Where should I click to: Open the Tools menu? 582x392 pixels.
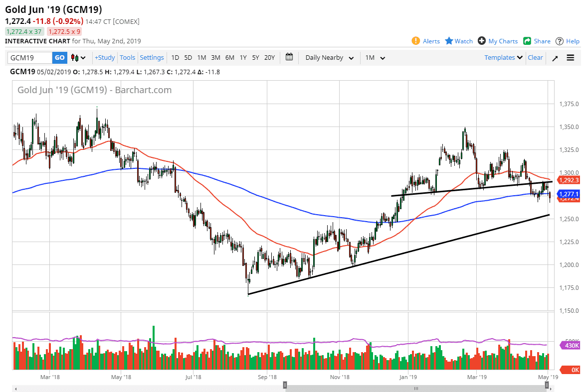(127, 57)
